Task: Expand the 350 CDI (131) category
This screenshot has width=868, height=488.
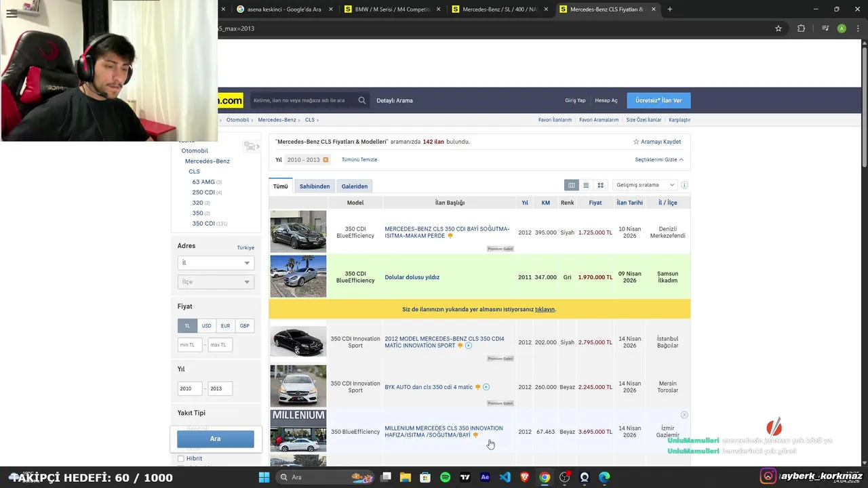Action: click(209, 224)
